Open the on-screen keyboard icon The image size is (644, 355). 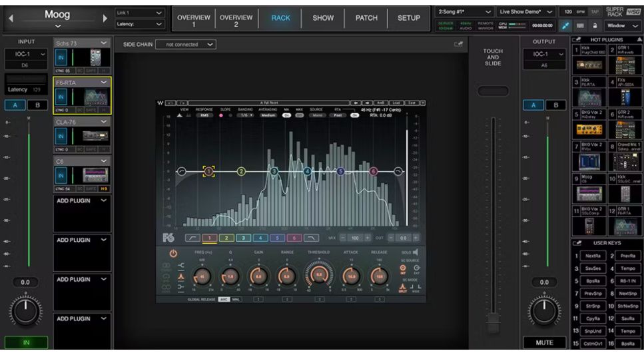[x=580, y=25]
